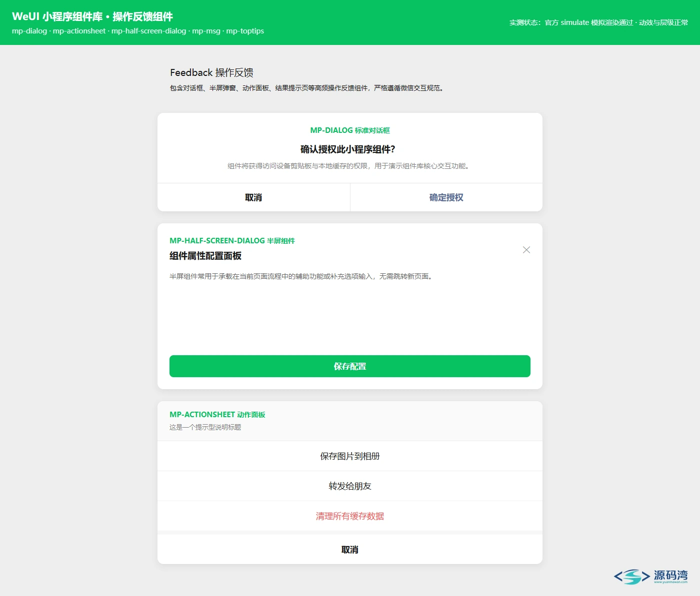The image size is (700, 596).
Task: Click the MP-ACTIONSHEET 动作面板 label
Action: [217, 415]
